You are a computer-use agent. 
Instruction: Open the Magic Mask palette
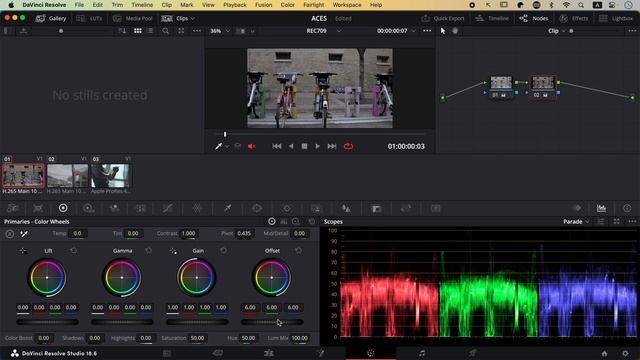point(317,208)
